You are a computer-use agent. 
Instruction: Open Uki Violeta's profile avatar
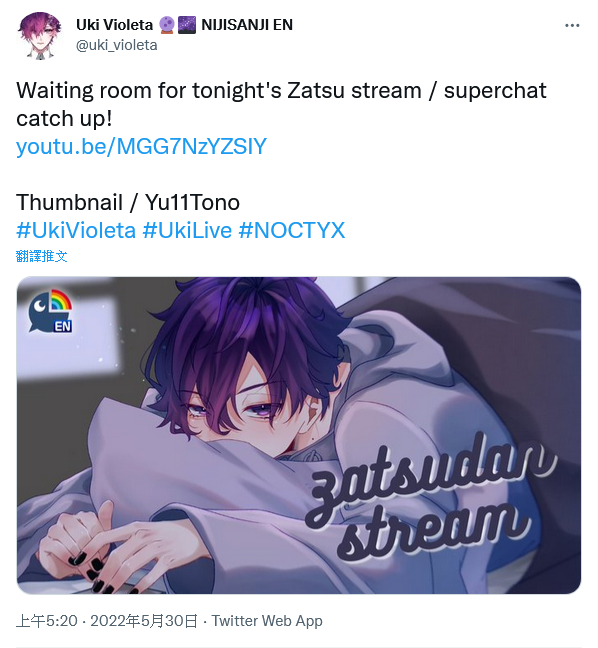pyautogui.click(x=40, y=35)
